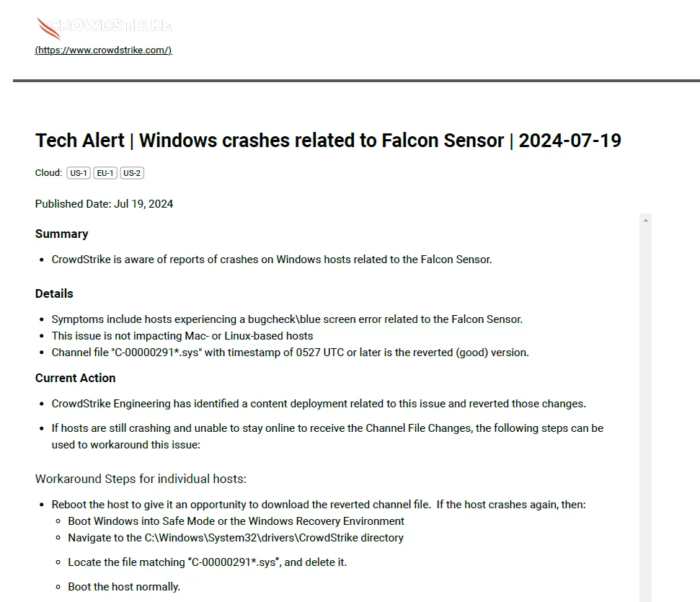Click the Tech Alert page title
This screenshot has height=602, width=700.
pyautogui.click(x=328, y=141)
